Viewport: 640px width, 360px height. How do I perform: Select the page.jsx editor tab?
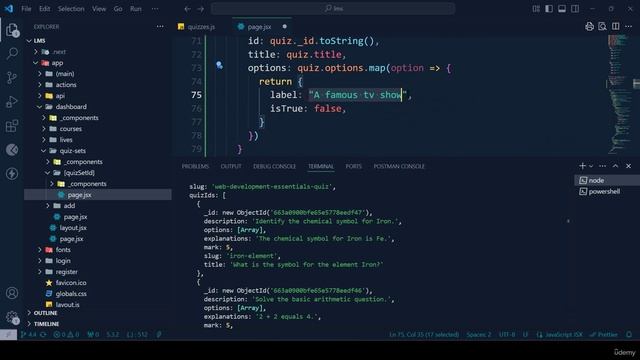[x=262, y=27]
